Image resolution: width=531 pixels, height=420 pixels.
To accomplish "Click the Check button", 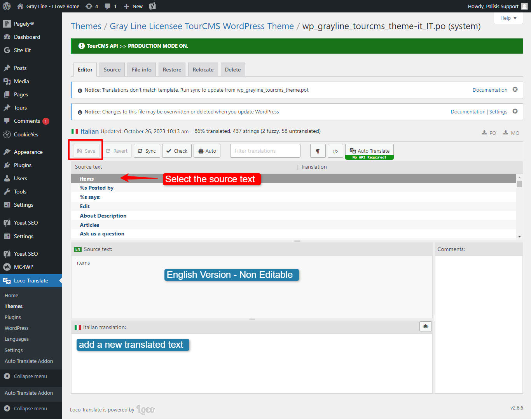I will pyautogui.click(x=177, y=151).
